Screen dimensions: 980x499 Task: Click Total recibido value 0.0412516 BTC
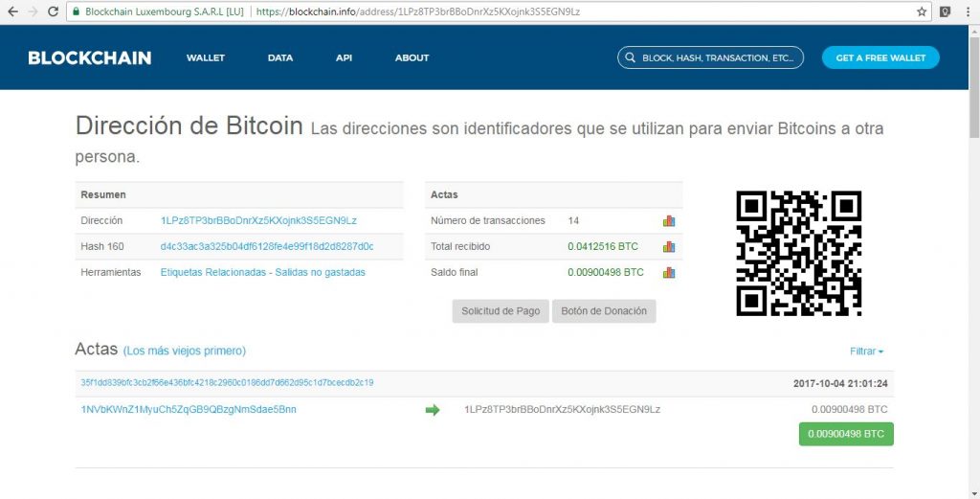603,246
